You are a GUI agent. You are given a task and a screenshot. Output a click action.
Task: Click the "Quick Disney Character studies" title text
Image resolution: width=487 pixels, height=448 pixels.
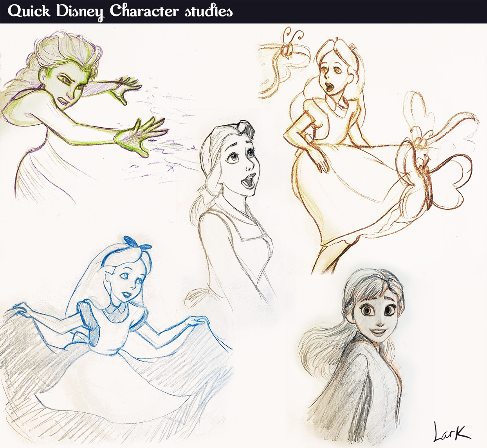point(120,11)
